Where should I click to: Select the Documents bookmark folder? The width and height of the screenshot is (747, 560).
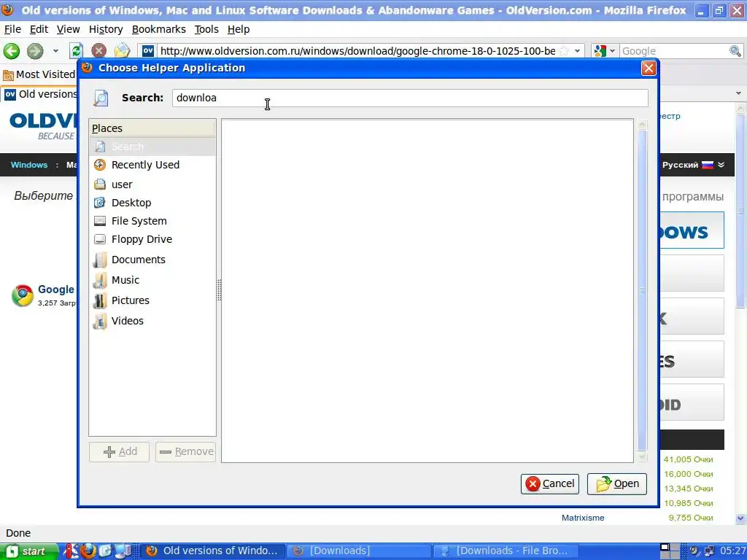[x=152, y=260]
